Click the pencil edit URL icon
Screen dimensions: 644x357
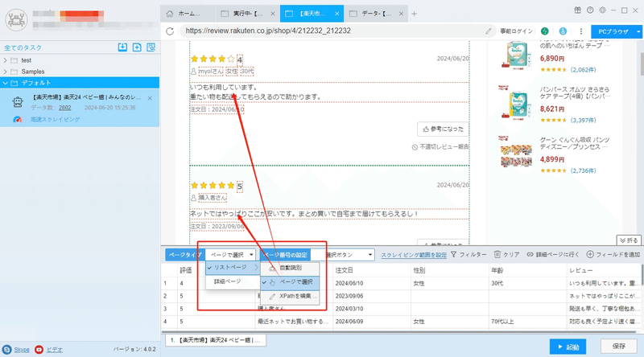click(x=489, y=31)
